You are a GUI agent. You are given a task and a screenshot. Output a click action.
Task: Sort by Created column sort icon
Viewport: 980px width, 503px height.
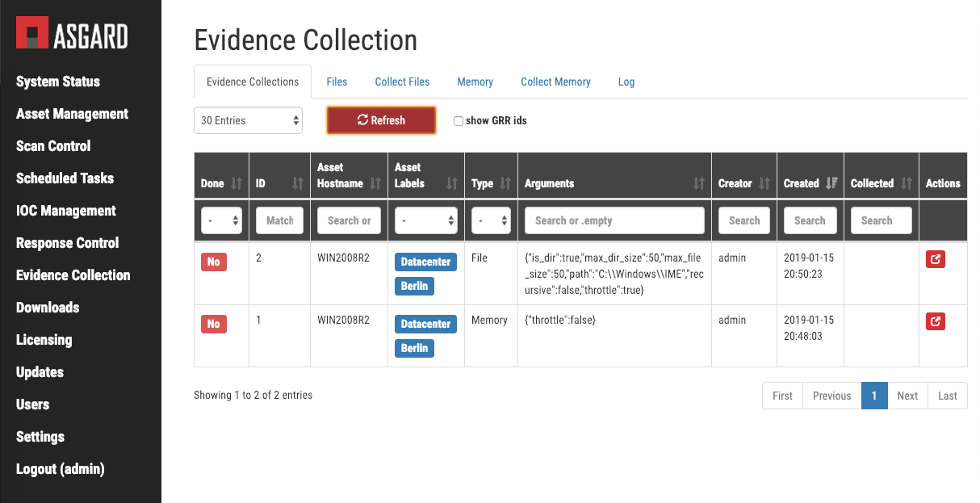[831, 183]
